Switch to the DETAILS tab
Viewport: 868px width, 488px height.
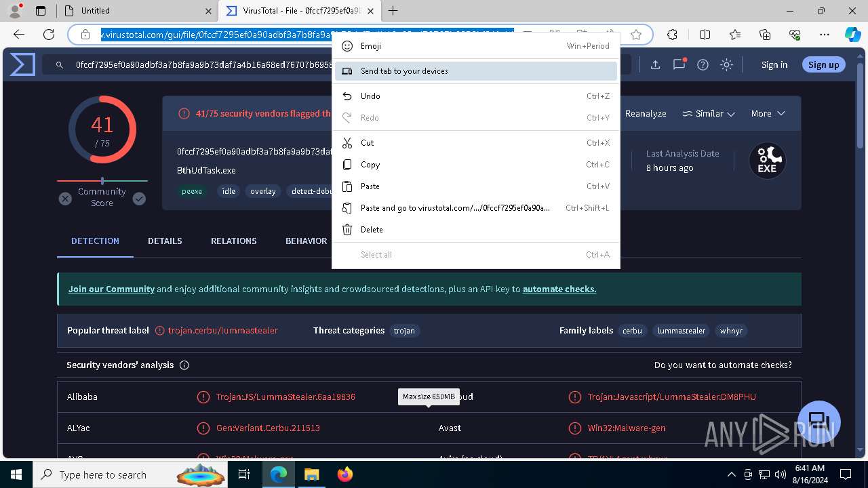tap(165, 241)
